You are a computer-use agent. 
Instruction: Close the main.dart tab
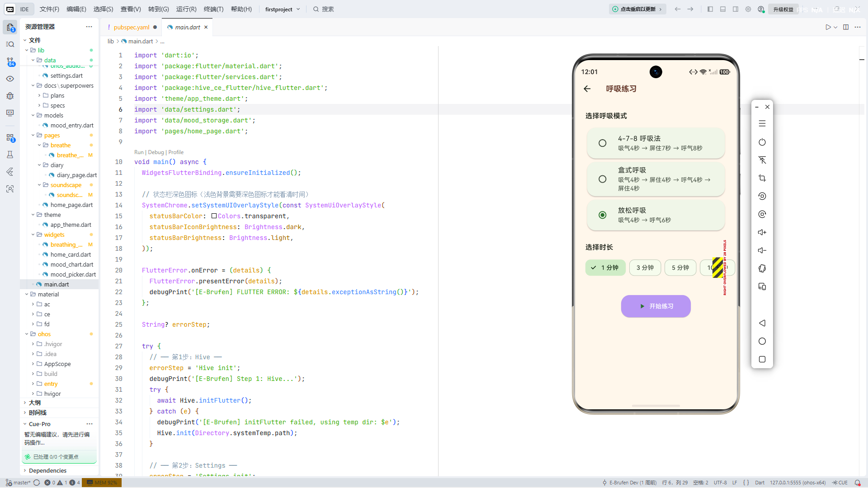coord(206,27)
